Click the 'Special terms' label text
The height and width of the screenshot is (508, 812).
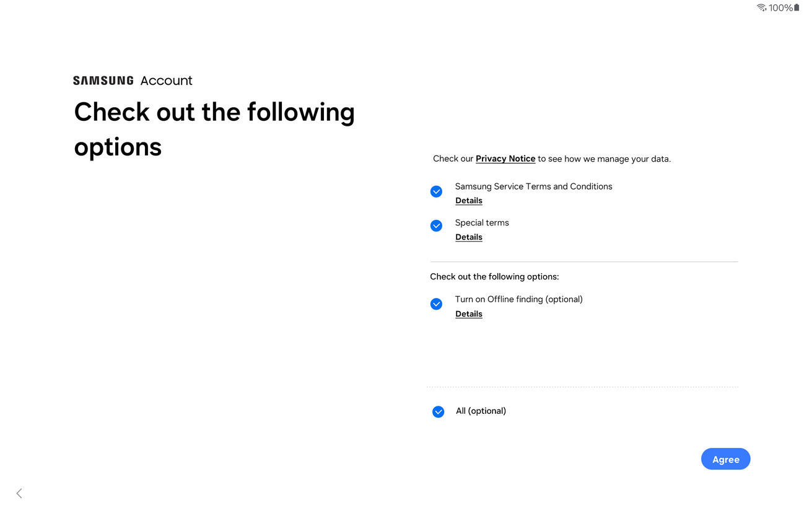coord(481,222)
